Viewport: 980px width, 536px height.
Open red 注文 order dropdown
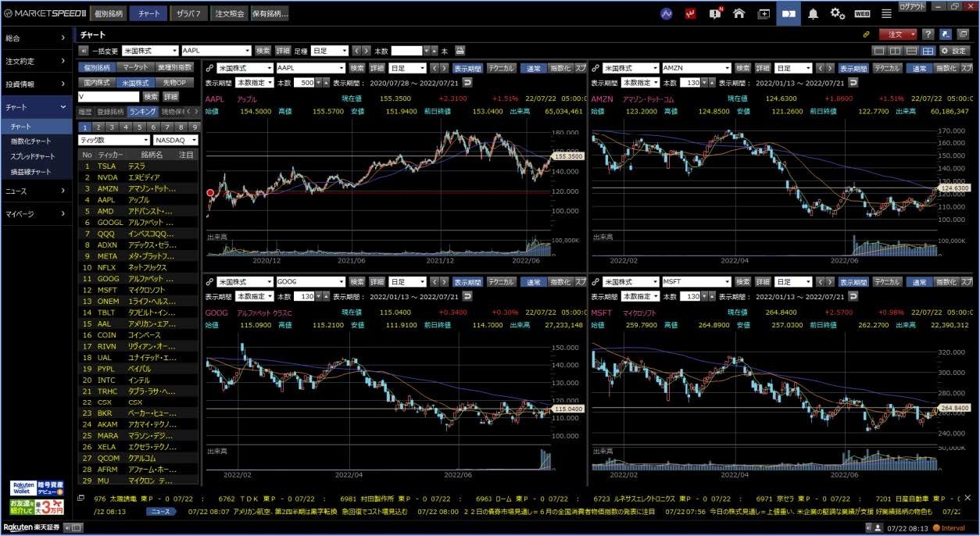[898, 34]
